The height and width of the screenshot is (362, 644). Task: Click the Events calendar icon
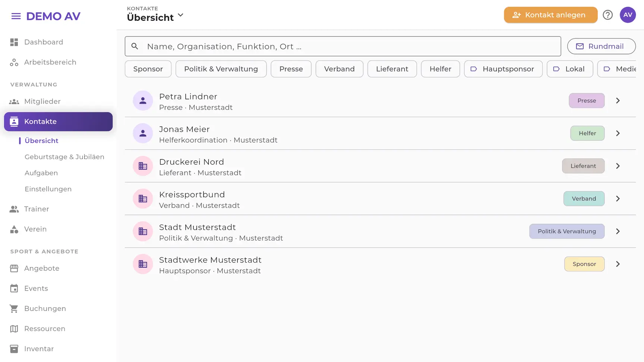(x=14, y=288)
